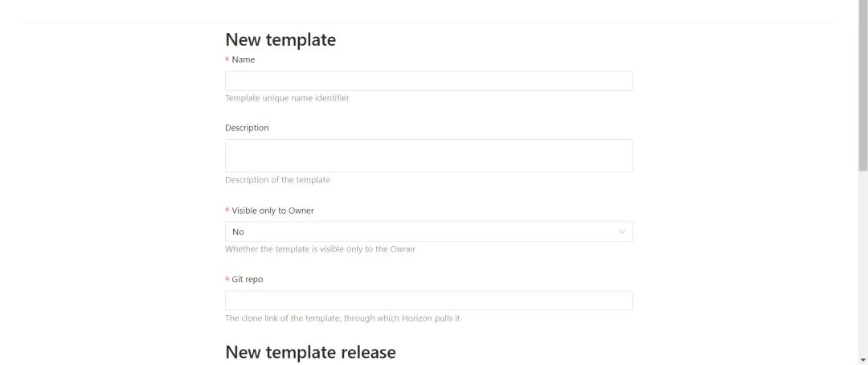Screen dimensions: 868x365
Task: Click the scrollbar up arrow
Action: coord(862,5)
